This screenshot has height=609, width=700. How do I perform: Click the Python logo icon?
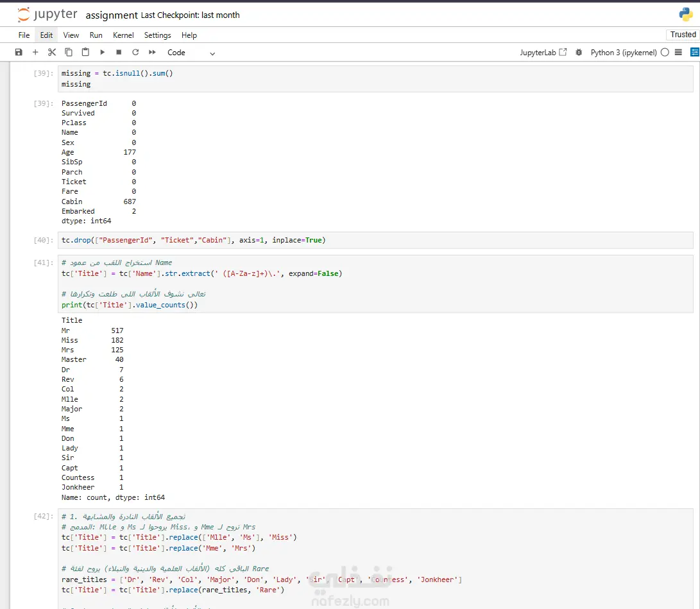[686, 14]
